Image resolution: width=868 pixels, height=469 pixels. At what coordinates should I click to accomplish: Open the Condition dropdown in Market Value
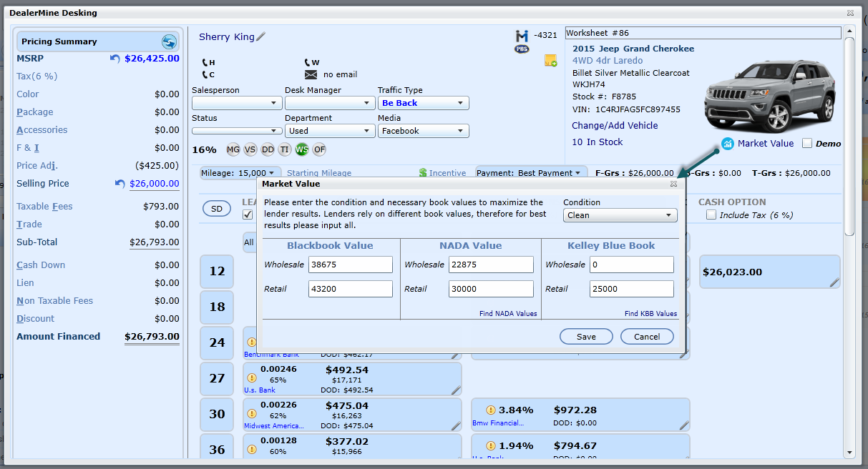(620, 215)
